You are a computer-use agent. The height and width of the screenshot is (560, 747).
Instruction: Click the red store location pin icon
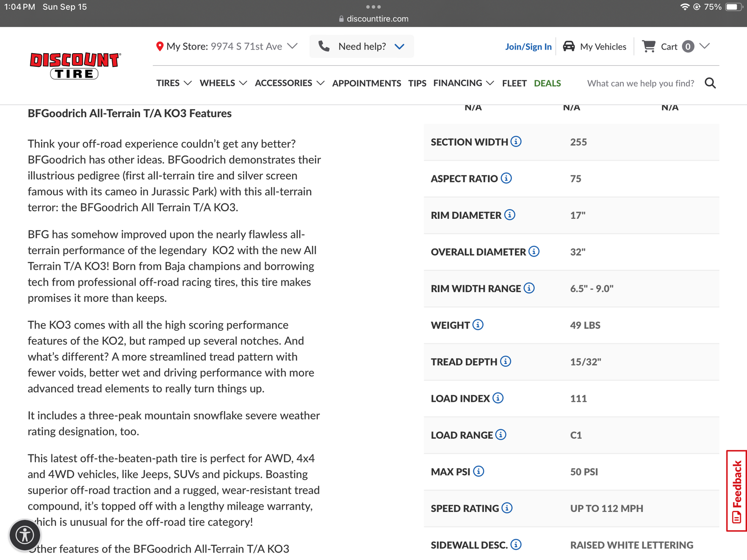160,47
